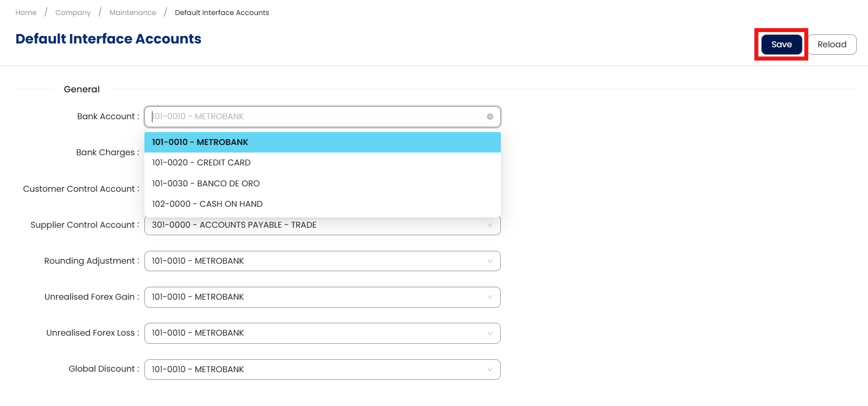Click chevron arrow in Unrealised Forex Loss
This screenshot has width=868, height=406.
tap(490, 333)
